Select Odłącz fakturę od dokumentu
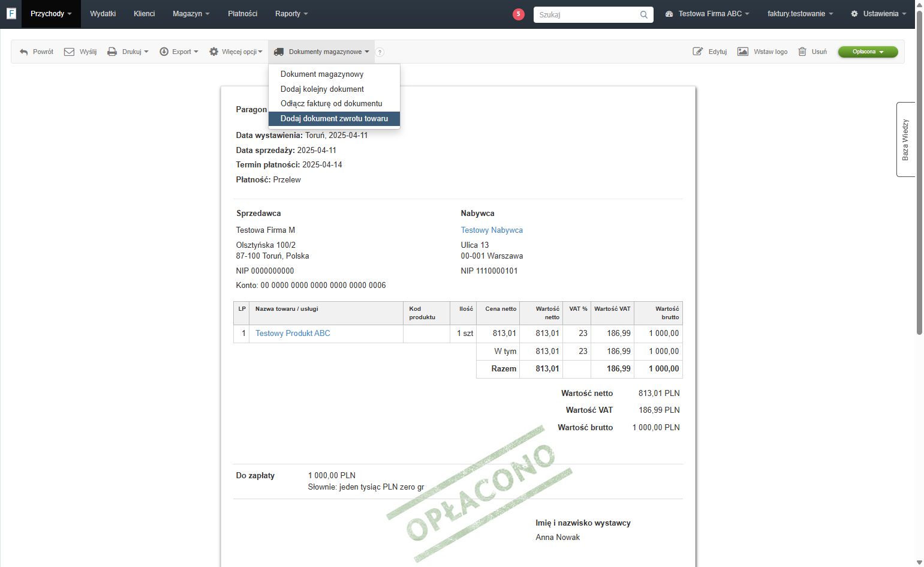This screenshot has height=567, width=924. point(334,104)
